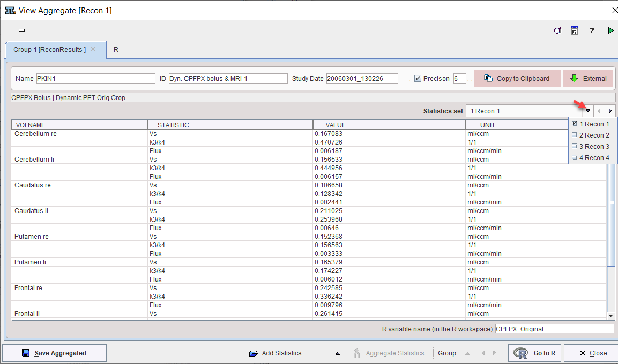This screenshot has height=364, width=618.
Task: Click the Study Date field
Action: click(x=362, y=78)
